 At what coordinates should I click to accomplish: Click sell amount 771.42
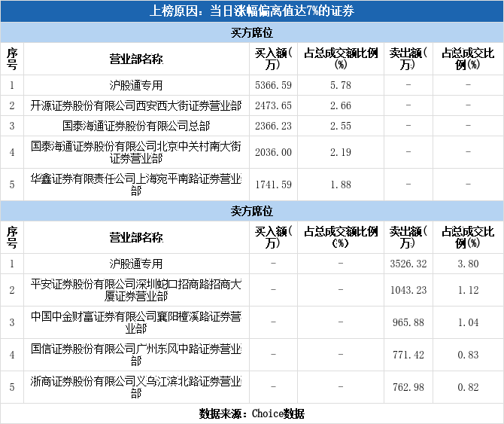[x=408, y=355]
